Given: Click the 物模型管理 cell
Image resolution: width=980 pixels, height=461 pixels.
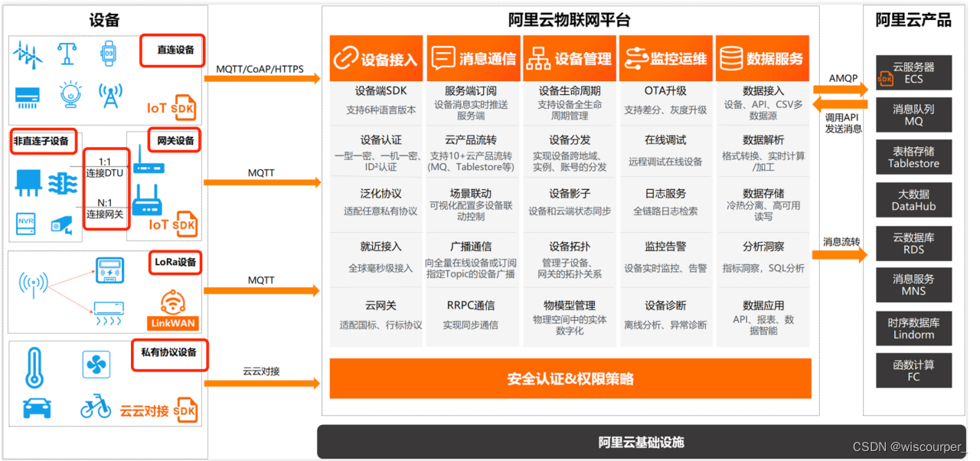Looking at the screenshot, I should 570,316.
